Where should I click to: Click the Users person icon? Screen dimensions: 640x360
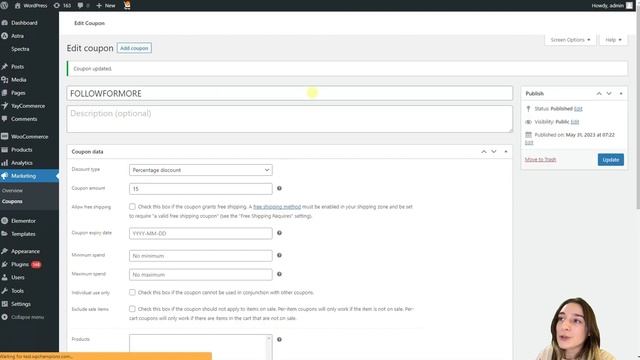[x=4, y=278]
